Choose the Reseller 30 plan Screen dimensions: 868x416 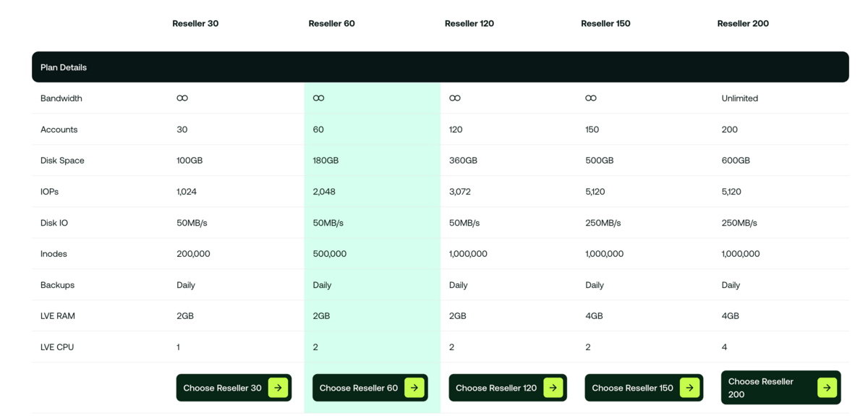(x=234, y=388)
